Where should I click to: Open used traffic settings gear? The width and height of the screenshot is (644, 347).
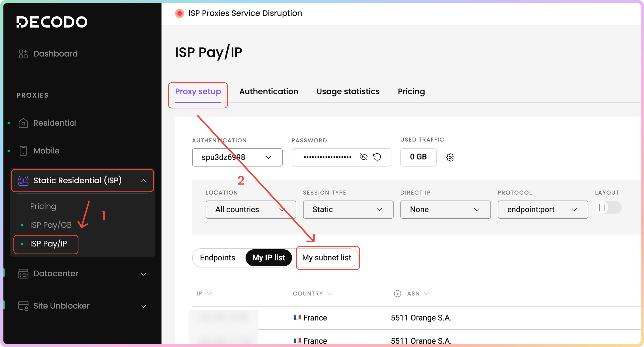(450, 157)
